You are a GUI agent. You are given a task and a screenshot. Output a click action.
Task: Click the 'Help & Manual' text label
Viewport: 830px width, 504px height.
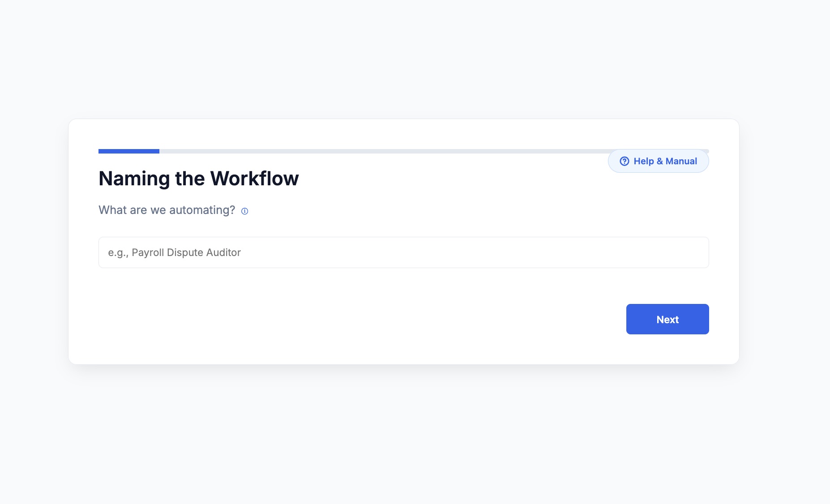point(665,161)
